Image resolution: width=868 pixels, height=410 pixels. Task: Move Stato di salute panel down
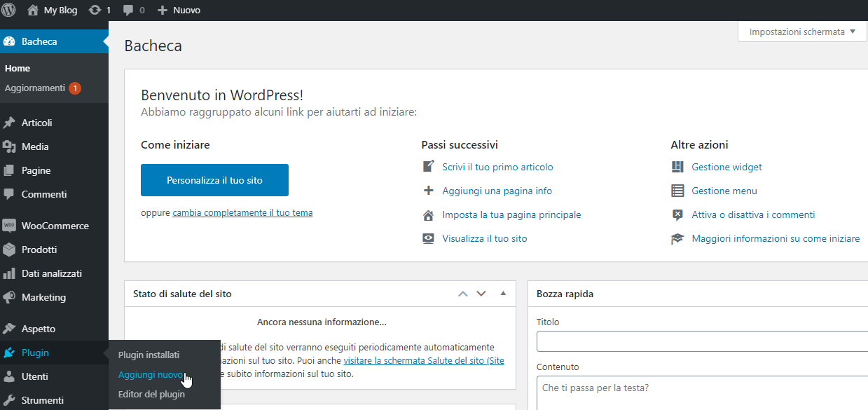481,294
